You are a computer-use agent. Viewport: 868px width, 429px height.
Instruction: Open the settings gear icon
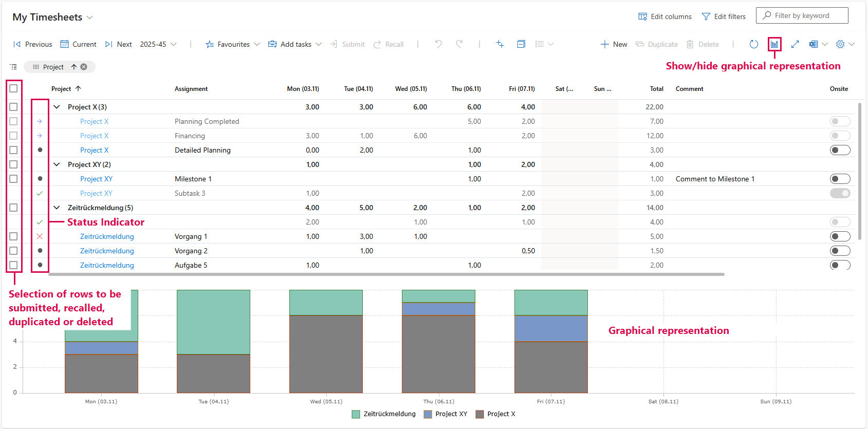point(840,44)
